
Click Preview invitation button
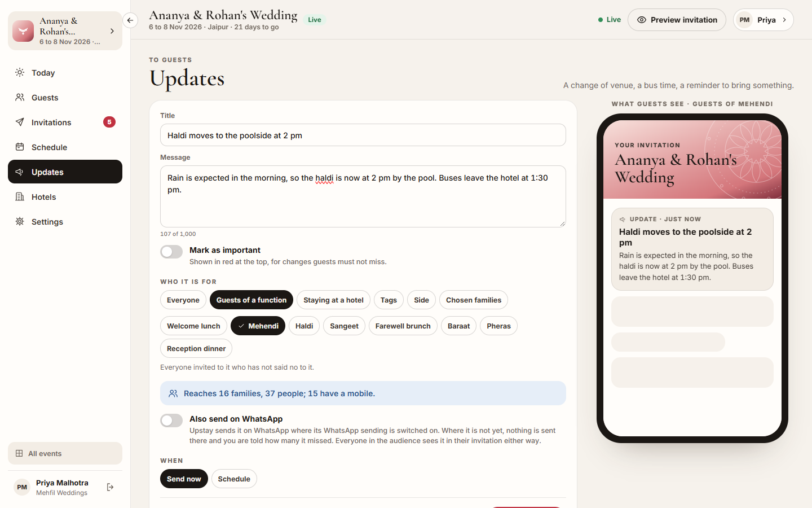(x=677, y=20)
